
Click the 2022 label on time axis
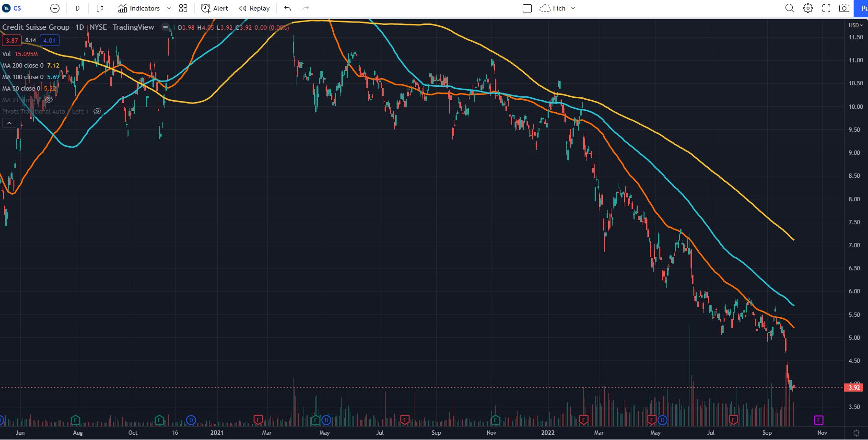click(x=548, y=433)
